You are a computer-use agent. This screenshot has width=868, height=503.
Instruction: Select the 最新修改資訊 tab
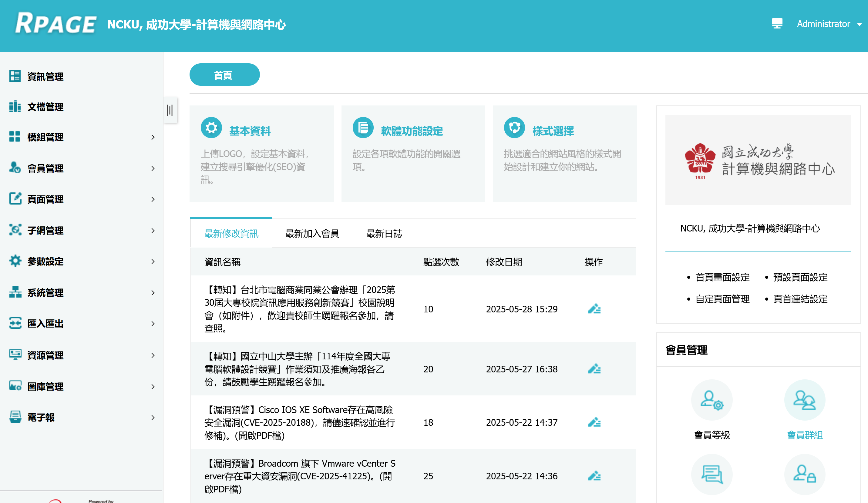coord(231,233)
